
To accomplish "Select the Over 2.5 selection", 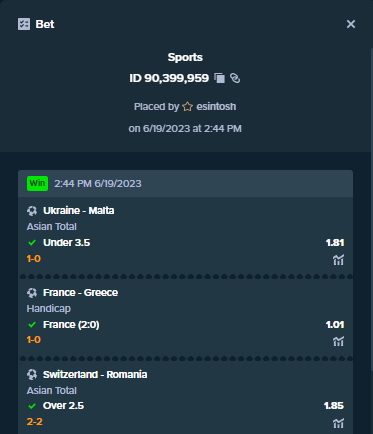I will 63,406.
